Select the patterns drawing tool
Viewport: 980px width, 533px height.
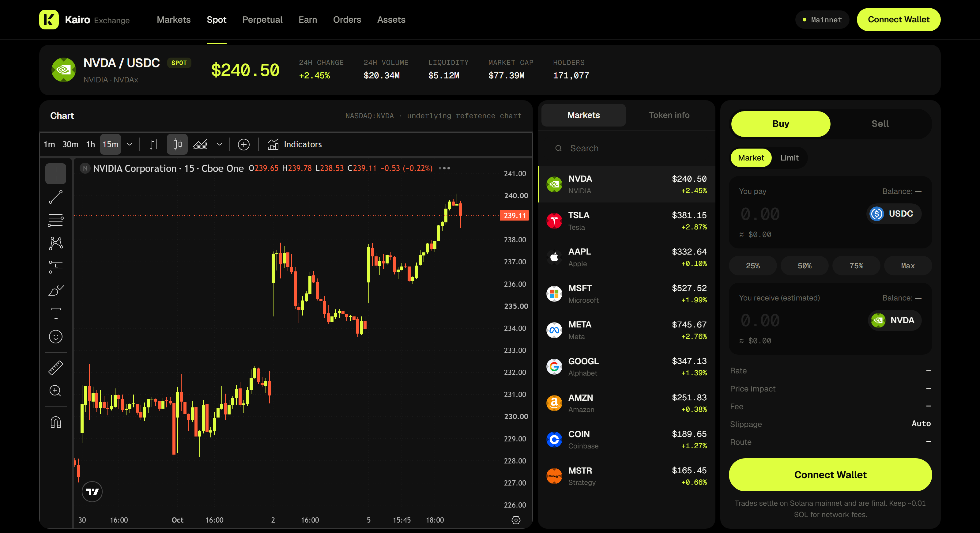[x=55, y=244]
